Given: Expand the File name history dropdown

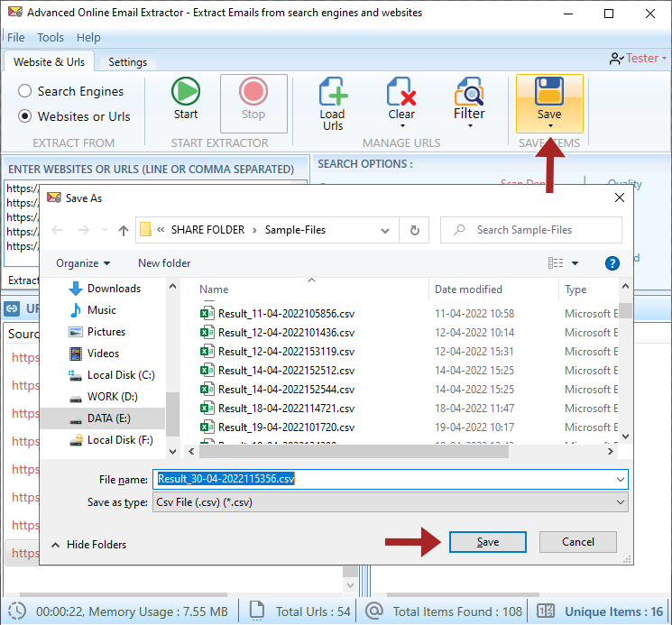Looking at the screenshot, I should pyautogui.click(x=620, y=480).
